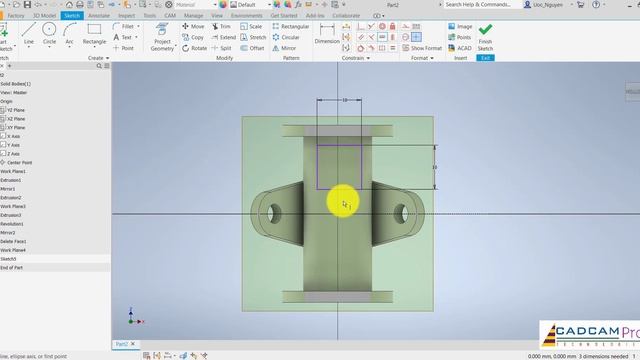Toggle Centerline format
Screen dimensions: 640x360
405,37
